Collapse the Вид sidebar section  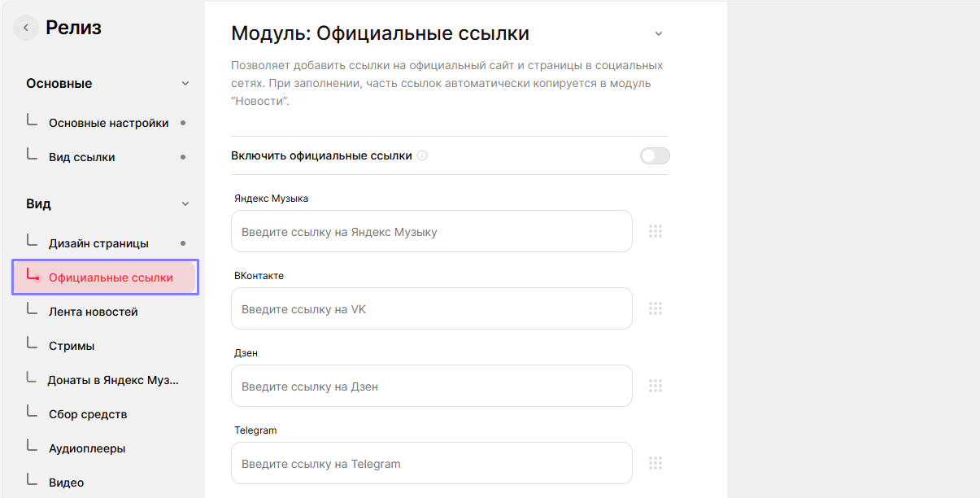point(185,204)
